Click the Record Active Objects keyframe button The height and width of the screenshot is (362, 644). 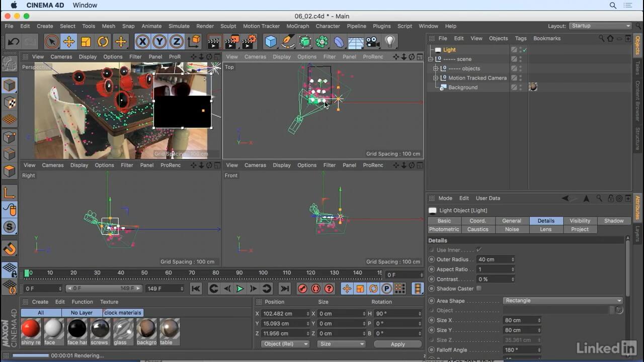(x=302, y=289)
